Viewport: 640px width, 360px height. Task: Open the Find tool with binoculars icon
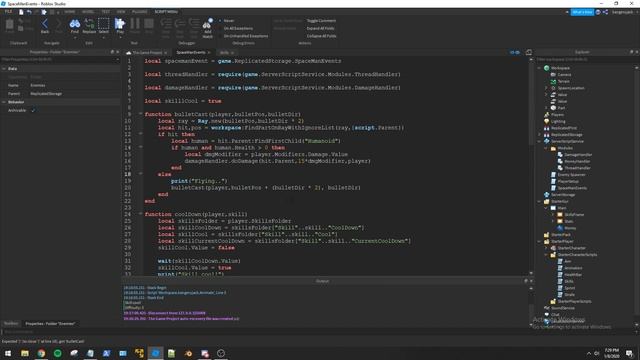(75, 24)
